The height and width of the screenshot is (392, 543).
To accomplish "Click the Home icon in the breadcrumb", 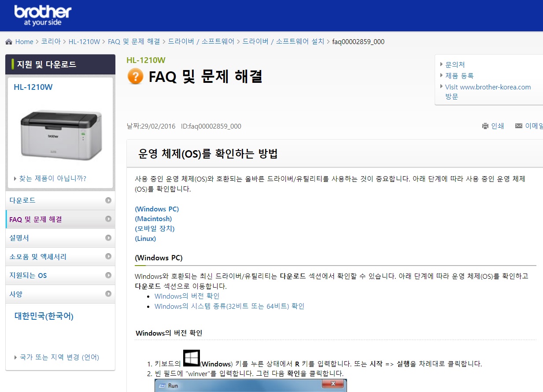I will click(x=8, y=41).
